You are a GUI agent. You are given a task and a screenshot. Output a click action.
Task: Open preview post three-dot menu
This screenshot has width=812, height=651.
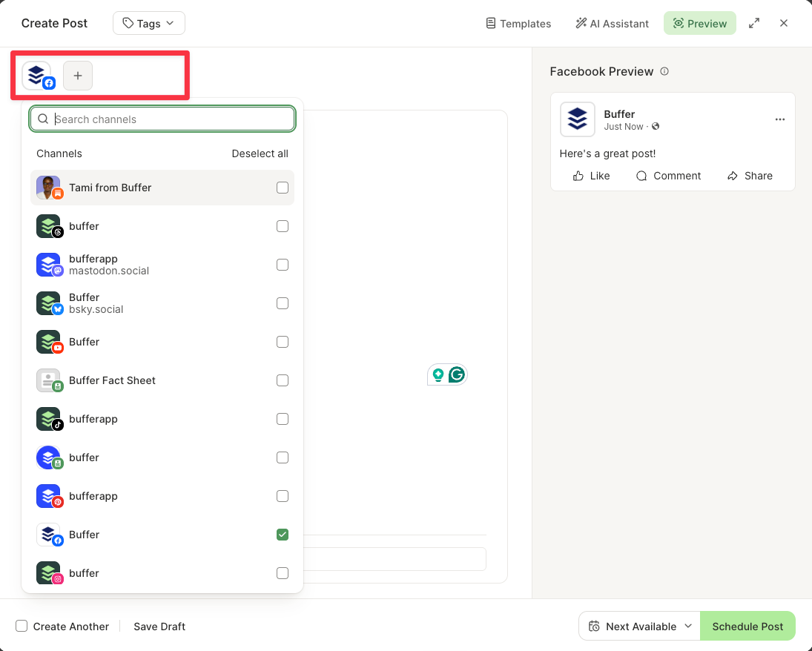pos(780,119)
